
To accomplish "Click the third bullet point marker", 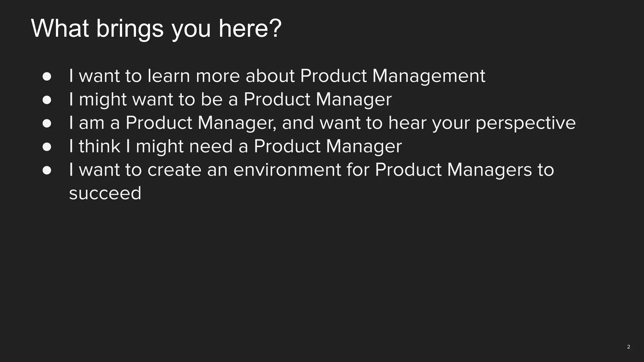I will pyautogui.click(x=47, y=123).
